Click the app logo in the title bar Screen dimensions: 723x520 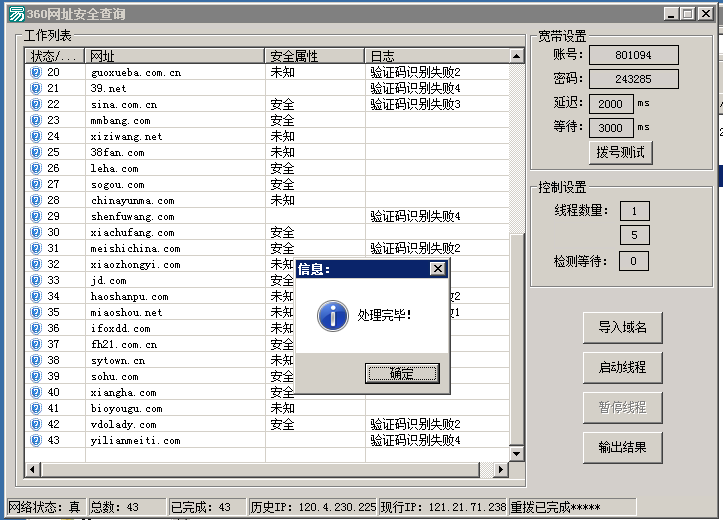[17, 14]
